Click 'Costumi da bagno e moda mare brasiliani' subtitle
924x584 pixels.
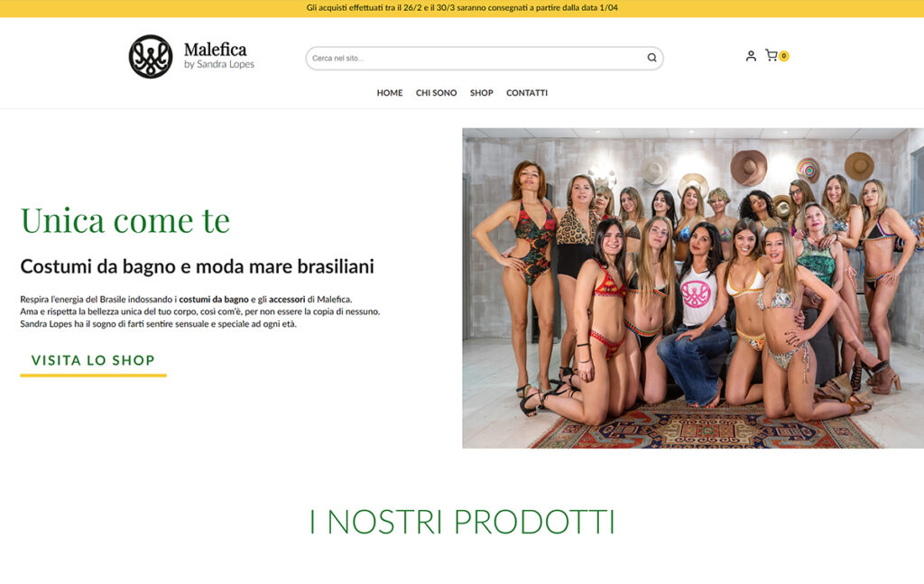pos(197,266)
